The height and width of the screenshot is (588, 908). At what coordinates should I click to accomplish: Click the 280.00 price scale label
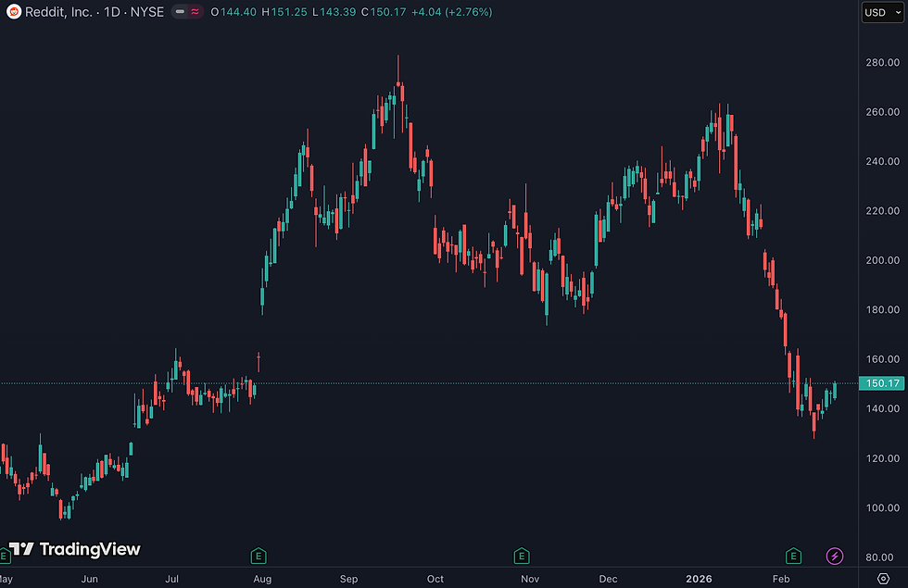[x=882, y=63]
